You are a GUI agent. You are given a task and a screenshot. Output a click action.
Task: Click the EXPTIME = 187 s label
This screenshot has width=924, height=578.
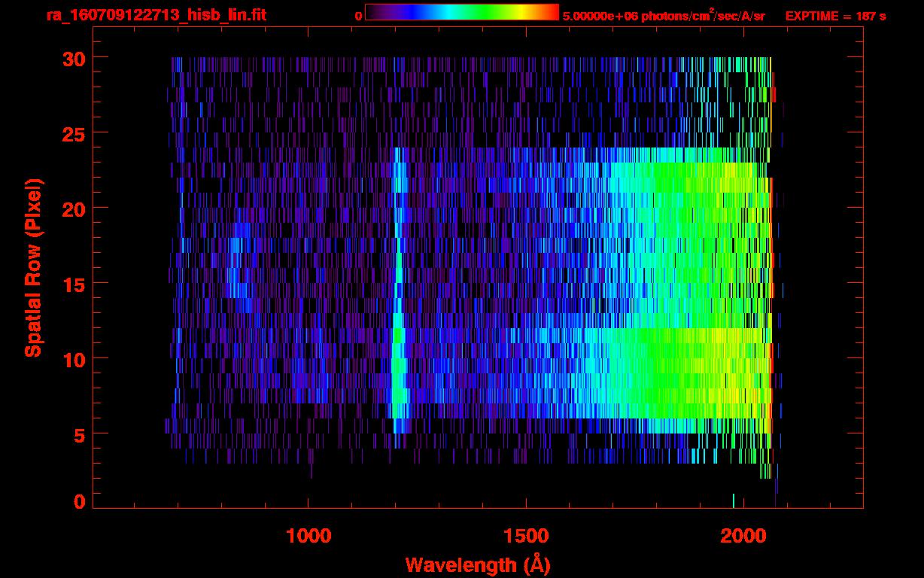[x=835, y=16]
